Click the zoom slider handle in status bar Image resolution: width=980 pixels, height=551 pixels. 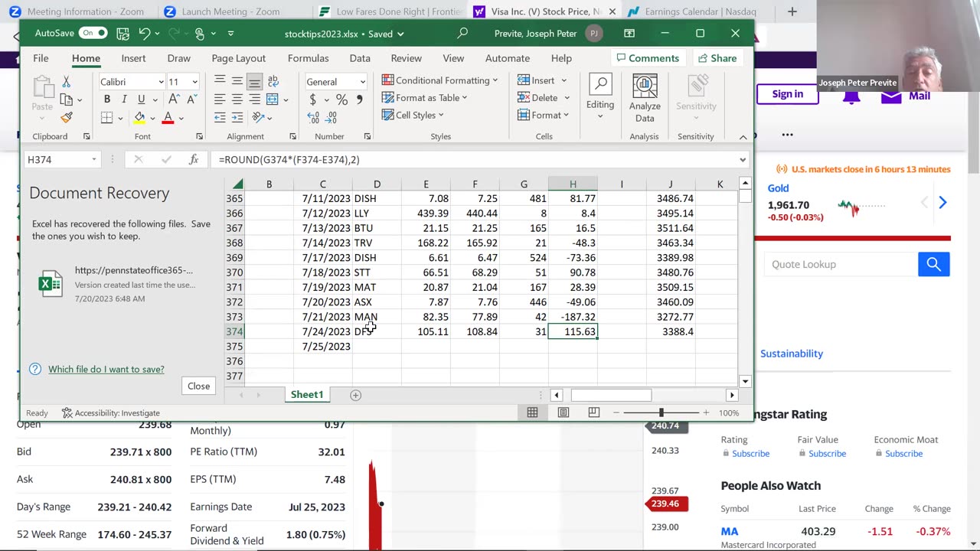tap(661, 412)
